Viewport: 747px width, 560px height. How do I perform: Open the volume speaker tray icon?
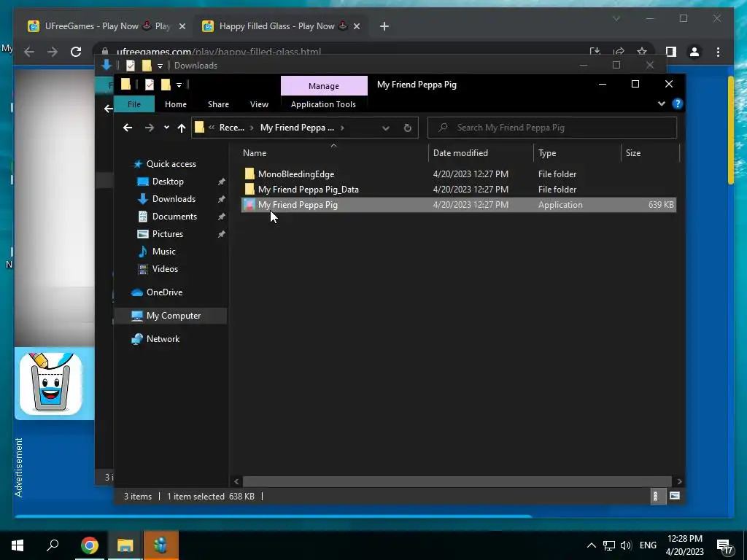pos(626,545)
